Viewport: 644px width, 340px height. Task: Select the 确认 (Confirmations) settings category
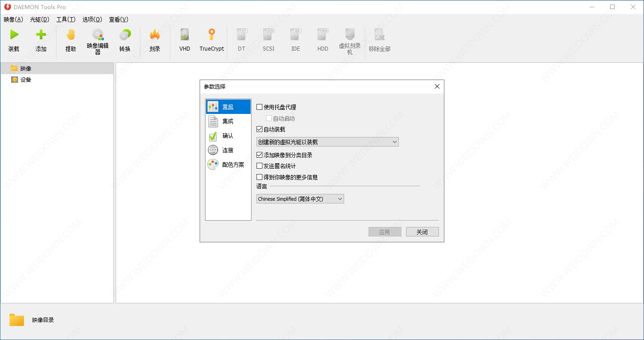pos(228,136)
